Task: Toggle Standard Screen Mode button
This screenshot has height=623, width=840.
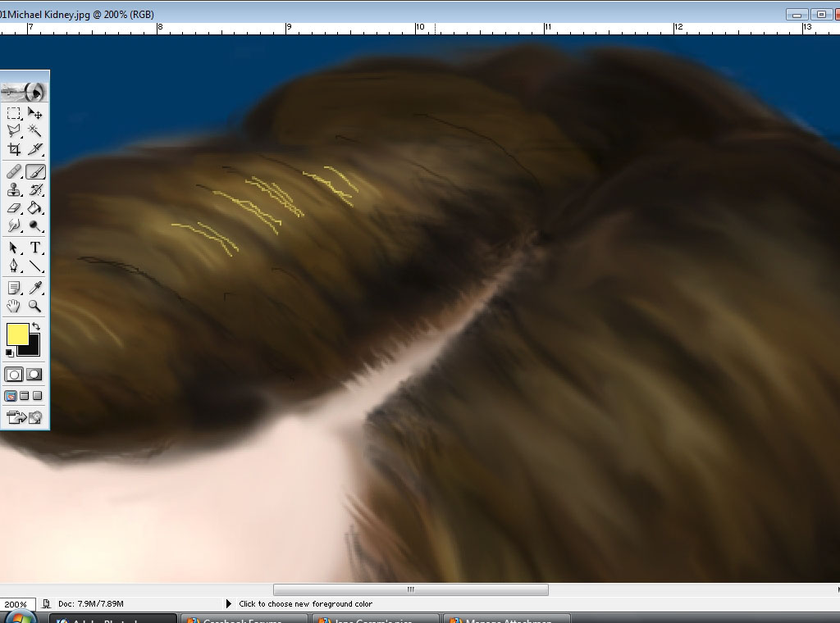Action: tap(11, 396)
